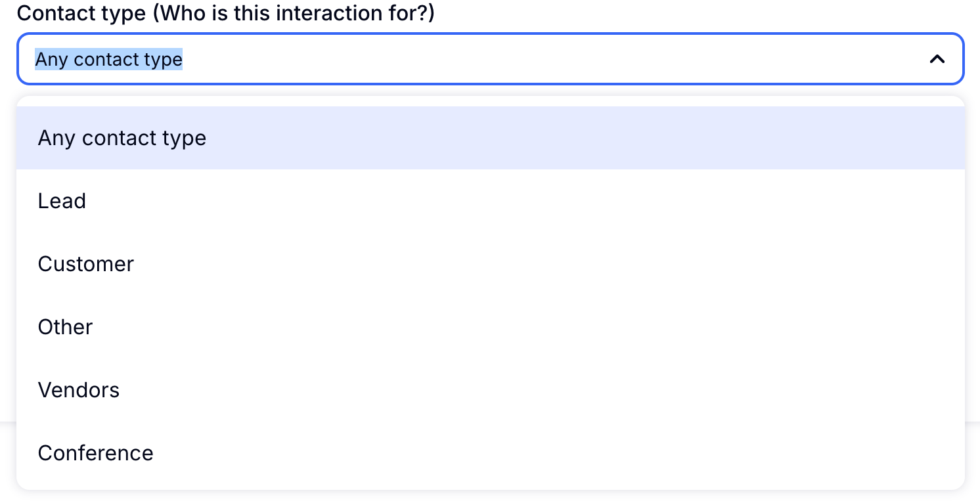The image size is (980, 503).
Task: Select the "Any contact type" option
Action: (x=122, y=138)
